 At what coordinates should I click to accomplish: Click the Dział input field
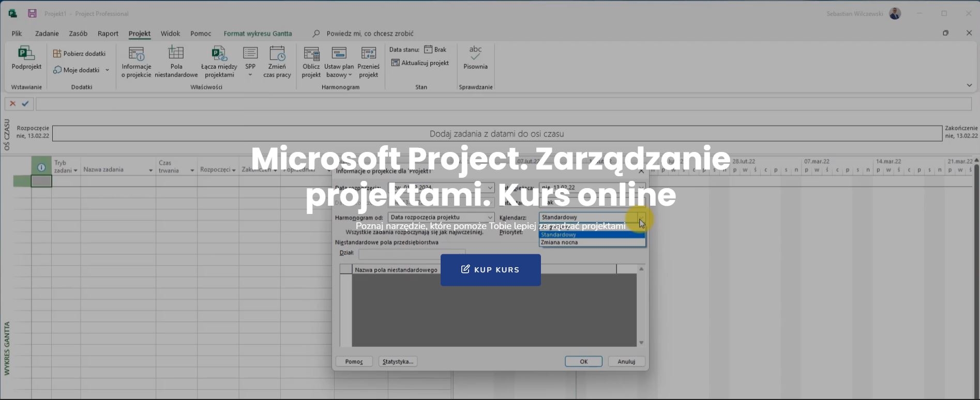[x=412, y=253]
